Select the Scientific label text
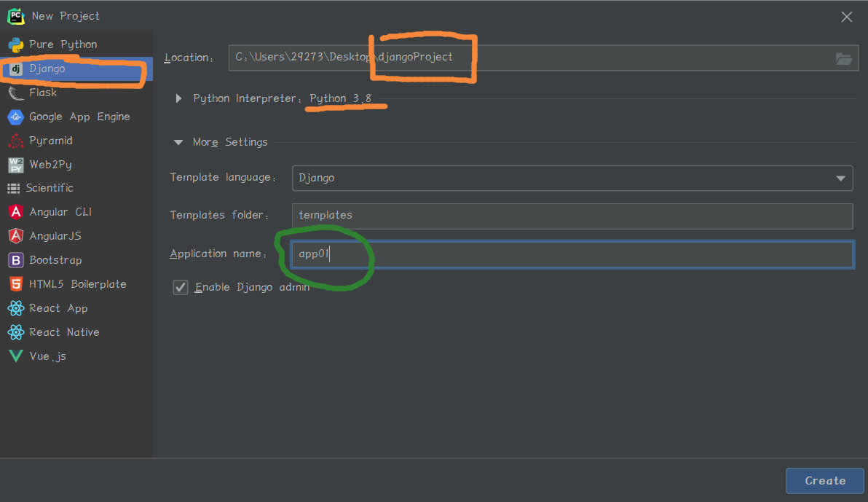This screenshot has width=868, height=502. coord(50,188)
